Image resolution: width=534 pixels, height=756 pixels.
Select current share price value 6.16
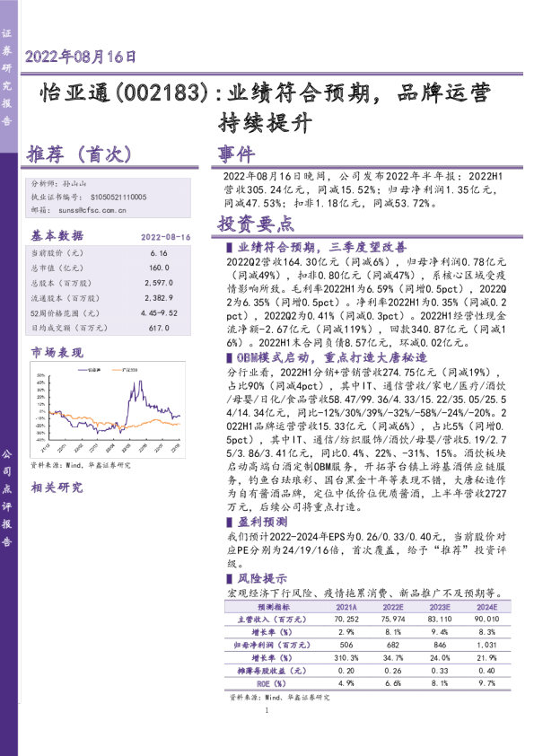click(159, 253)
